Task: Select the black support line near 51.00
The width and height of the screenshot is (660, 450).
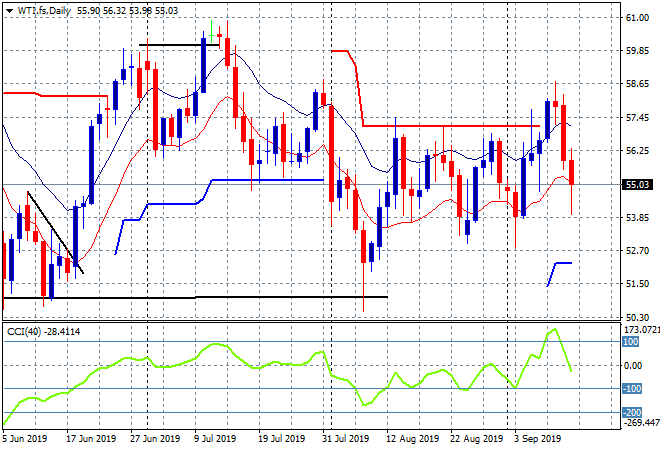Action: 195,298
